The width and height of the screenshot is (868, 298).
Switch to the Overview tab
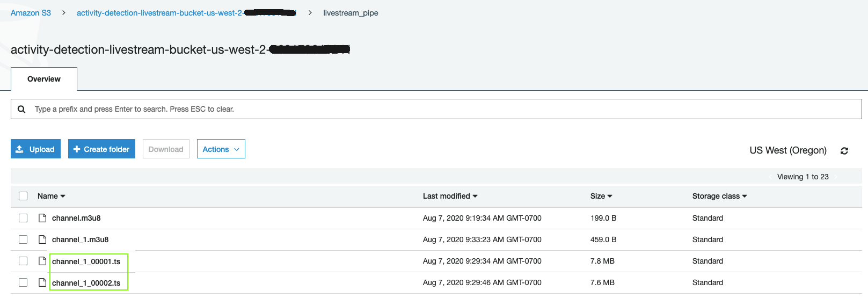tap(44, 79)
